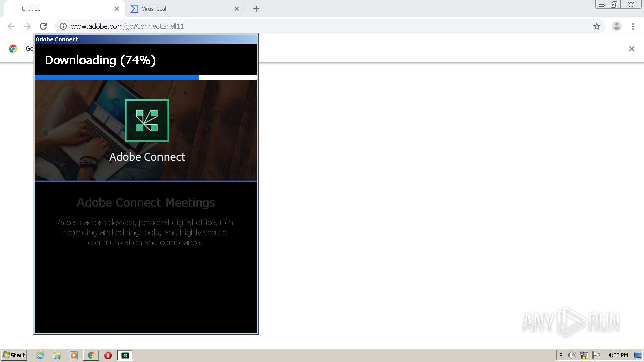The height and width of the screenshot is (362, 644).
Task: Close the VirusTotal tab
Action: pos(237,9)
